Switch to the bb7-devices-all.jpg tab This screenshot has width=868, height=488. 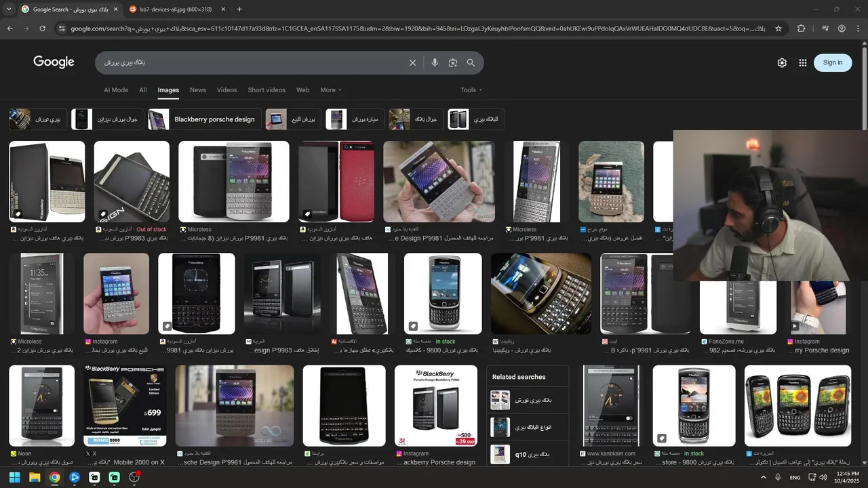tap(175, 9)
